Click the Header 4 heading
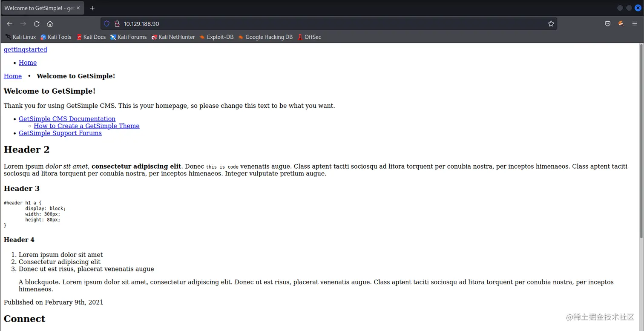The height and width of the screenshot is (331, 644). tap(19, 240)
